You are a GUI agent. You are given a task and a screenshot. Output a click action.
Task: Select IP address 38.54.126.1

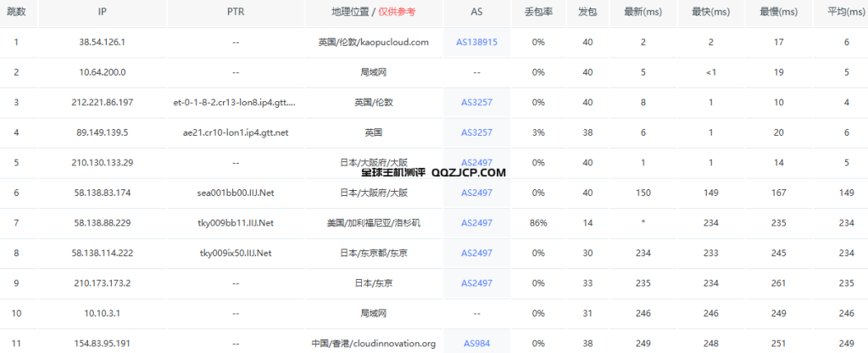point(103,42)
